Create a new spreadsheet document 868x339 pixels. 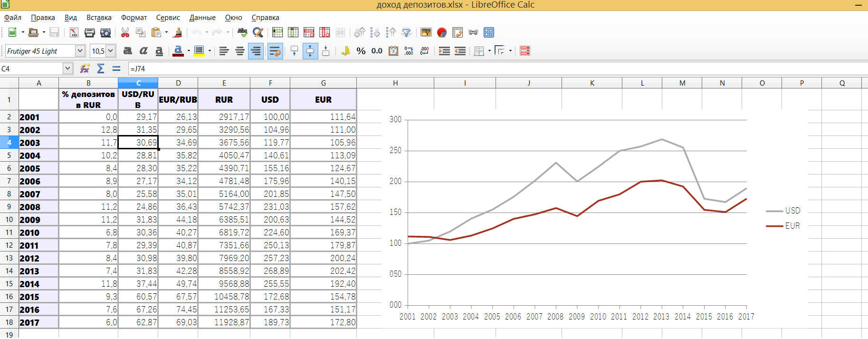[12, 32]
